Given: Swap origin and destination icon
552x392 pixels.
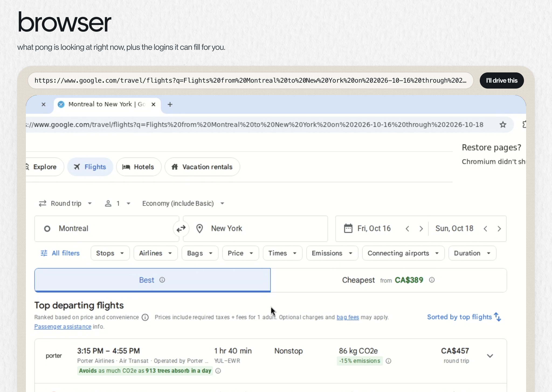Looking at the screenshot, I should [181, 229].
